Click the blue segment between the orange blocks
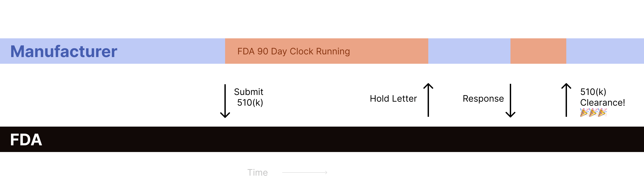 tap(469, 51)
